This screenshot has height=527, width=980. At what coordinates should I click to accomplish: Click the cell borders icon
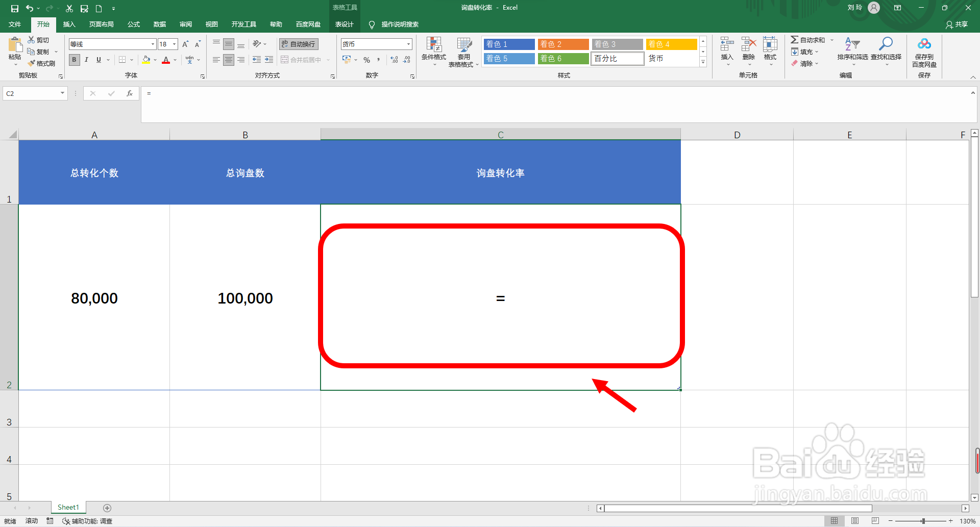point(122,60)
